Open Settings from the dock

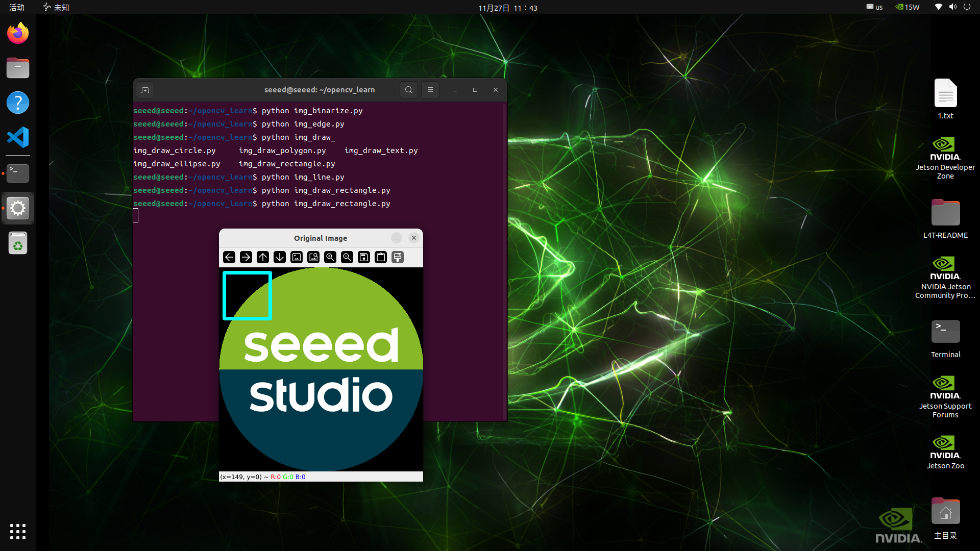click(18, 208)
